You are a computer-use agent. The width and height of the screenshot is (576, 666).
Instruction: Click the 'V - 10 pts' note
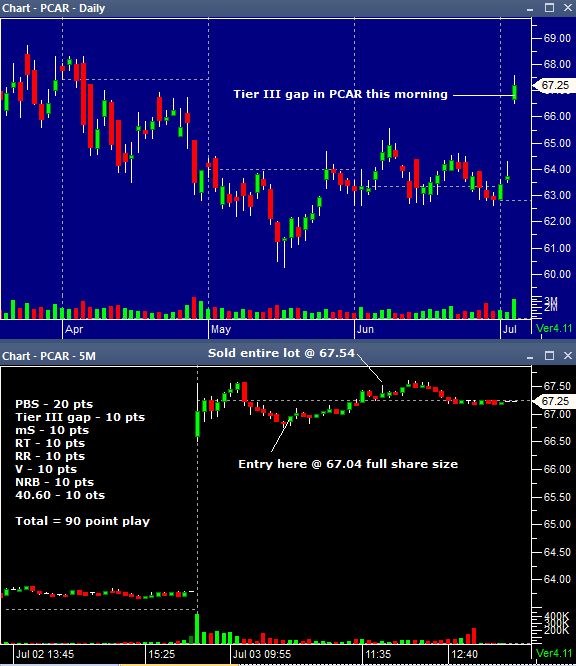click(46, 469)
